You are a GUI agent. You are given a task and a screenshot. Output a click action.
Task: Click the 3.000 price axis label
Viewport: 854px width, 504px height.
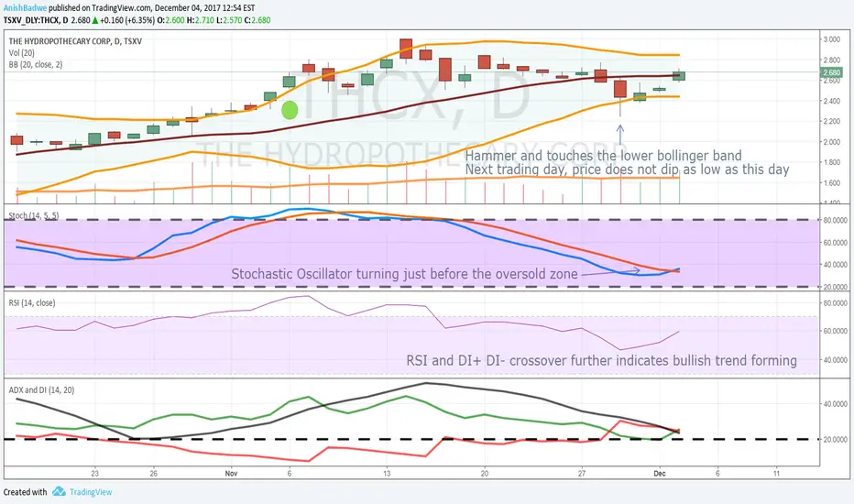pos(831,39)
